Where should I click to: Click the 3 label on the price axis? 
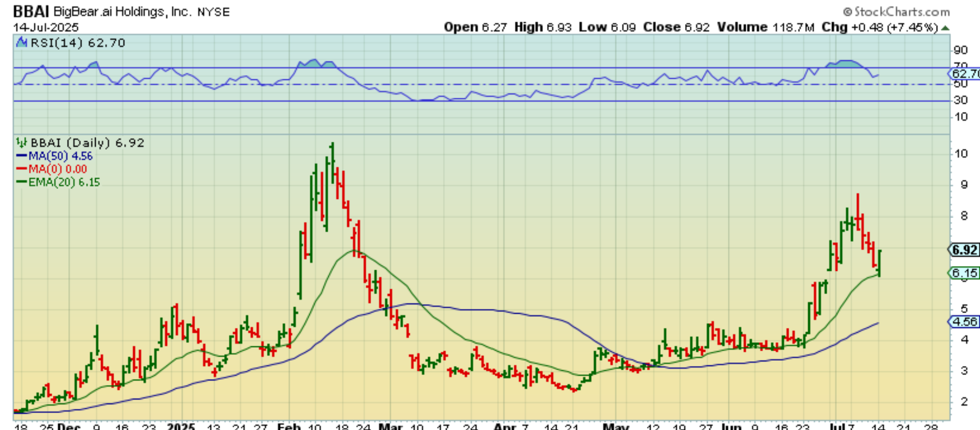click(x=964, y=370)
